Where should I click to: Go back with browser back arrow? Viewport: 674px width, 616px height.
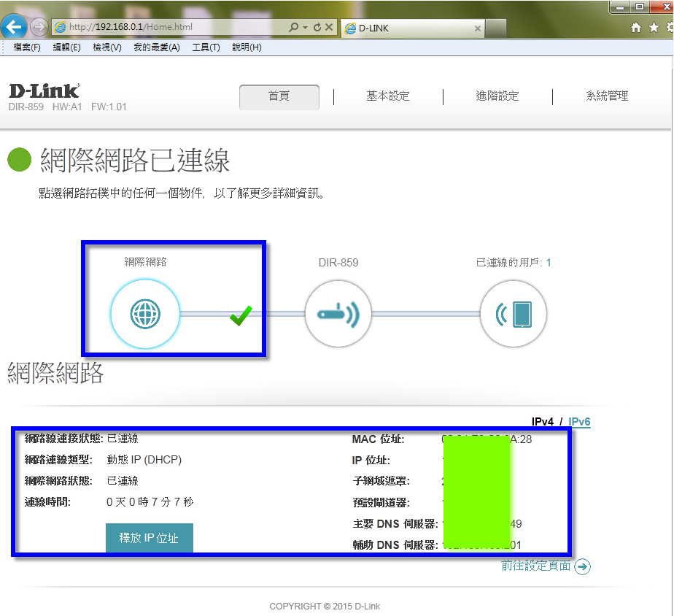coord(15,28)
